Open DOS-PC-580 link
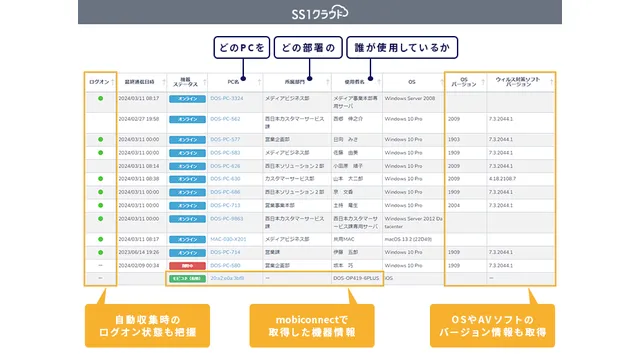 pyautogui.click(x=225, y=265)
